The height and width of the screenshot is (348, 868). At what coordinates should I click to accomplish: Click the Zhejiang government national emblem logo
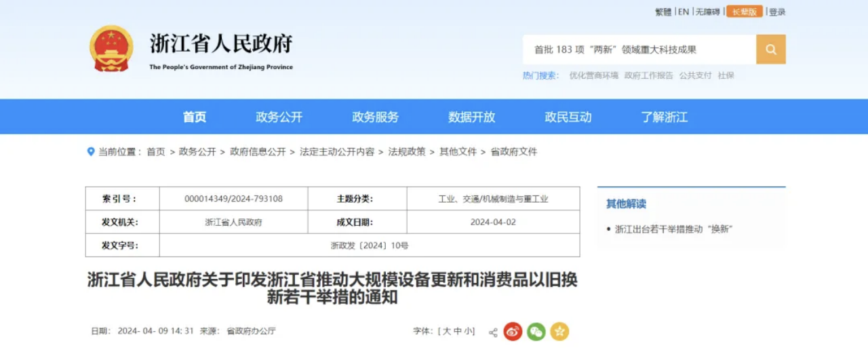click(x=111, y=48)
